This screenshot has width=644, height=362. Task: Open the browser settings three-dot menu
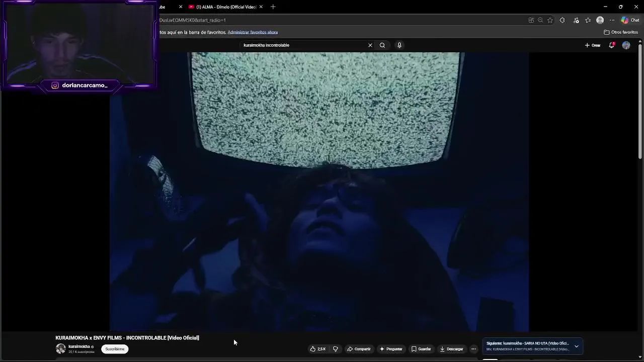tap(612, 20)
